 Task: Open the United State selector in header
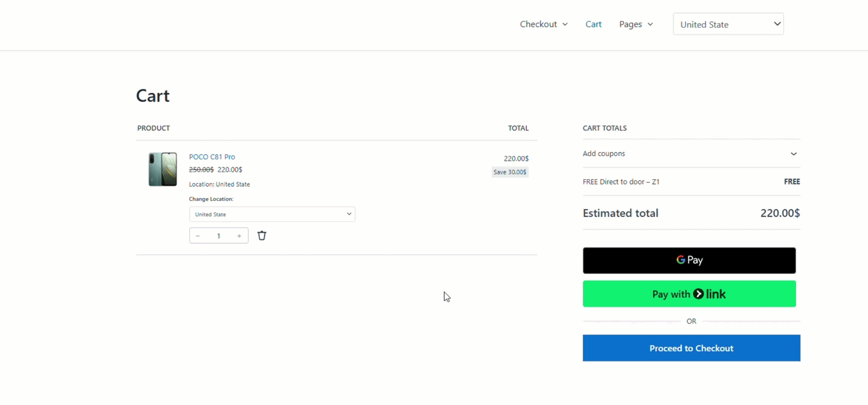[x=728, y=24]
